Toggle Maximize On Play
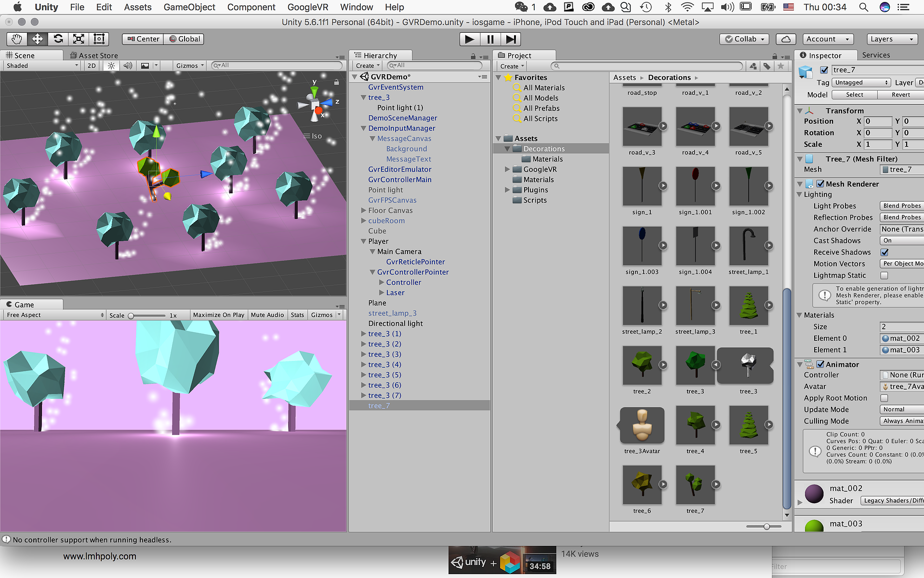 pyautogui.click(x=219, y=315)
